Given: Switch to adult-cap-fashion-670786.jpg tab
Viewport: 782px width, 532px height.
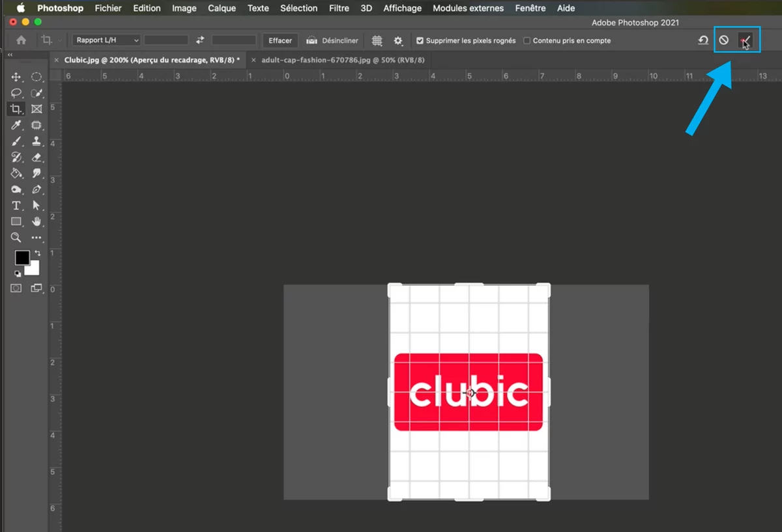Looking at the screenshot, I should [x=343, y=59].
